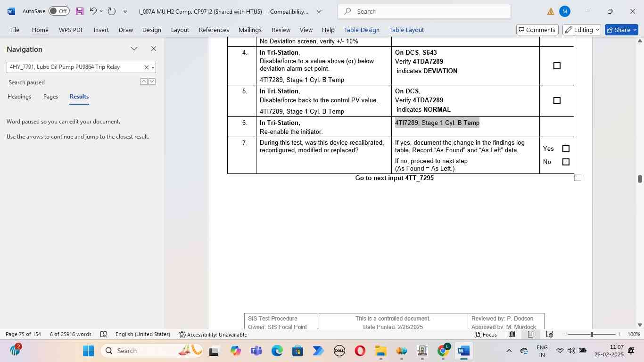Click the Undo arrow icon
This screenshot has width=644, height=362.
93,11
